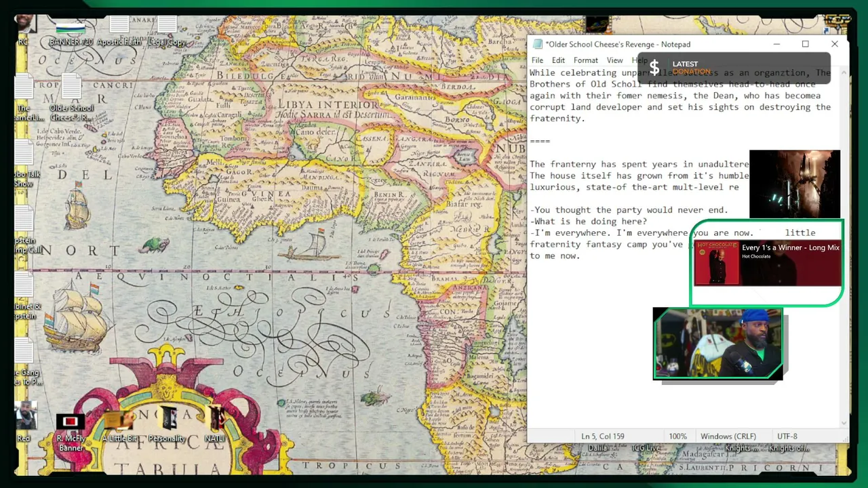Maximize the Notepad window

pos(806,45)
